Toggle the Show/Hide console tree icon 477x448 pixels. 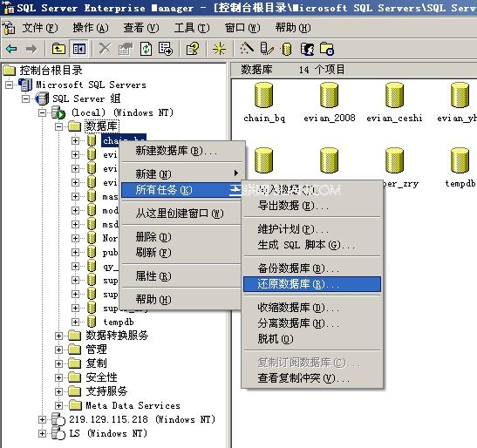[78, 49]
